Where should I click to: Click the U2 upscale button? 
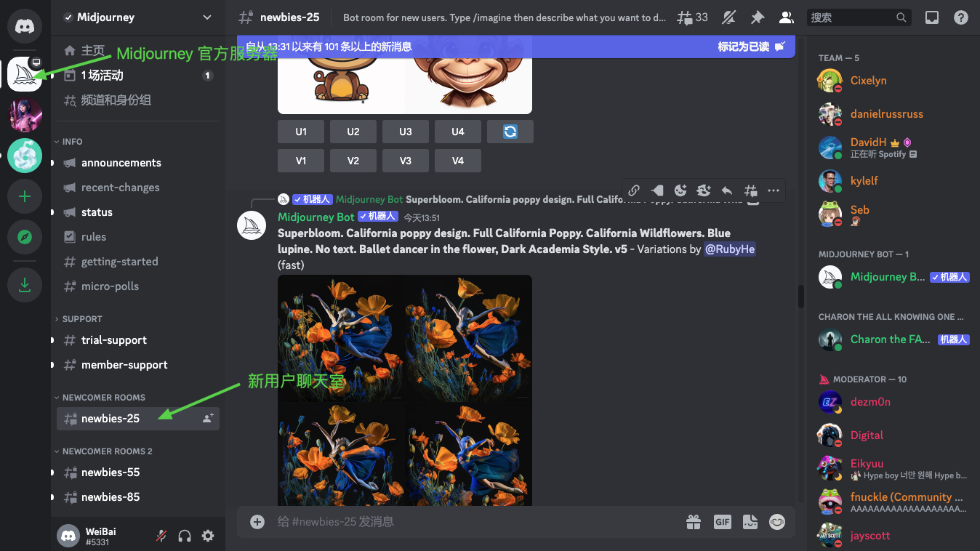click(353, 132)
